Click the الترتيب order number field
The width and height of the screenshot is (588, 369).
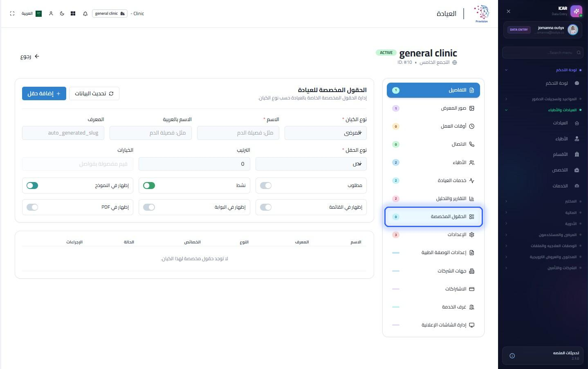pyautogui.click(x=194, y=164)
